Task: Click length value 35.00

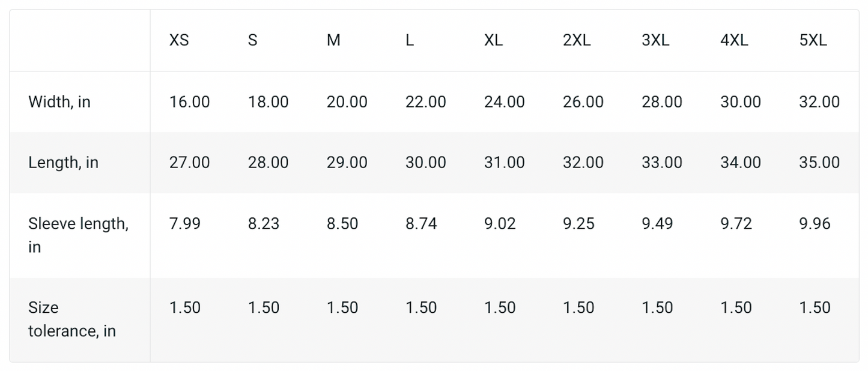Action: tap(819, 163)
